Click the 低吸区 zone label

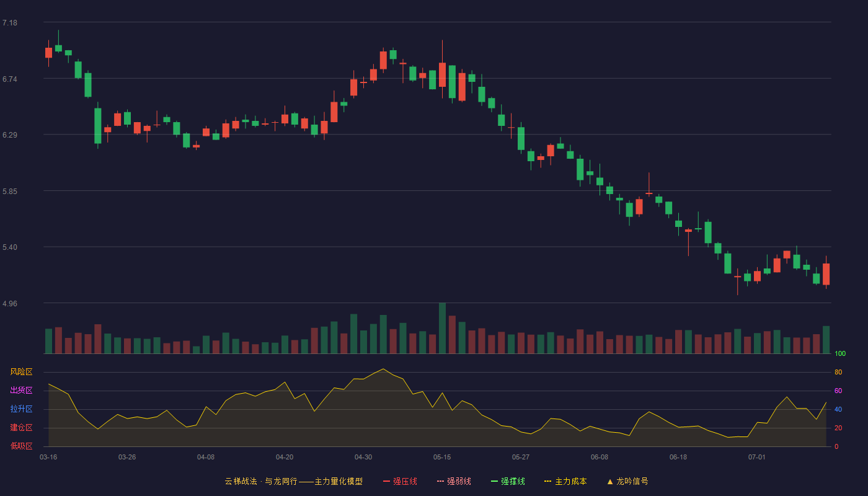pyautogui.click(x=21, y=446)
